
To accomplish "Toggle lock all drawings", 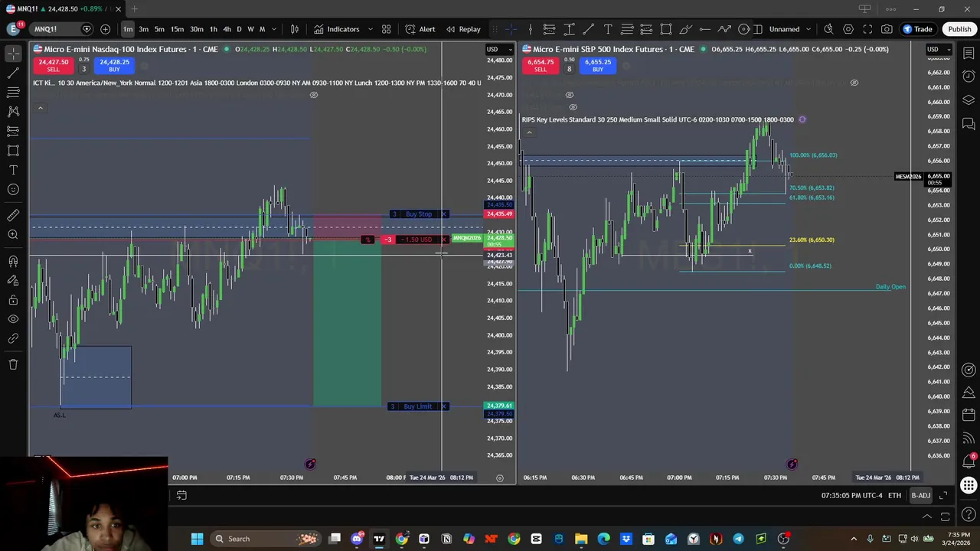I will point(13,300).
